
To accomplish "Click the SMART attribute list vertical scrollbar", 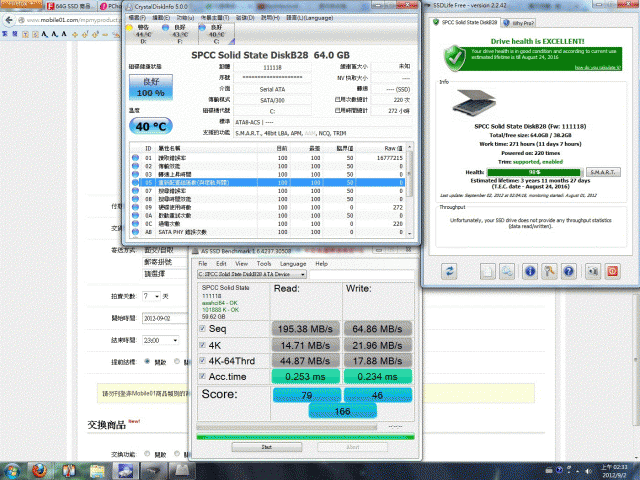I will point(409,189).
